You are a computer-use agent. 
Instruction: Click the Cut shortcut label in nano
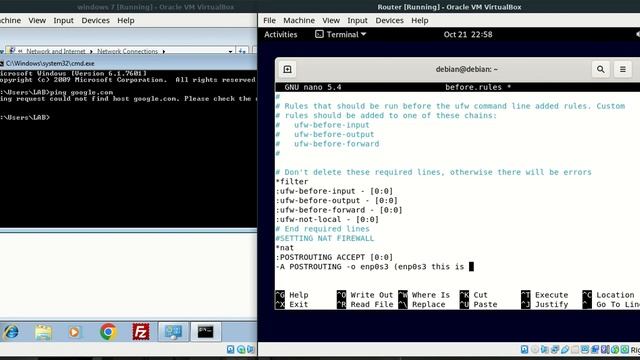coord(480,295)
